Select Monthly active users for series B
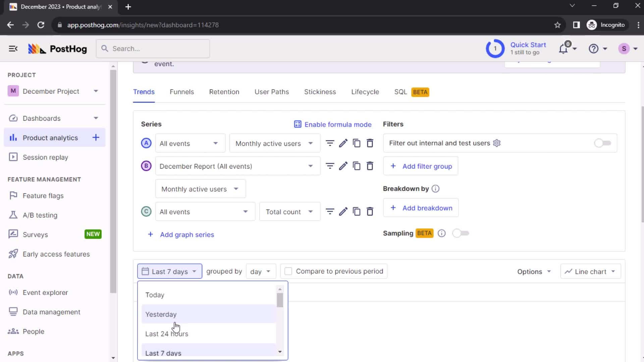Image resolution: width=644 pixels, height=362 pixels. click(x=200, y=189)
